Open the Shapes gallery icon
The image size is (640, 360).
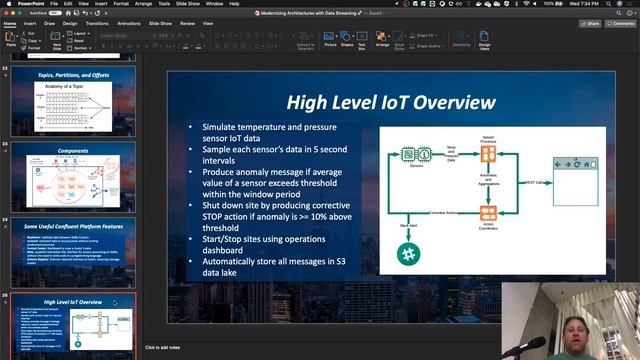pyautogui.click(x=345, y=36)
